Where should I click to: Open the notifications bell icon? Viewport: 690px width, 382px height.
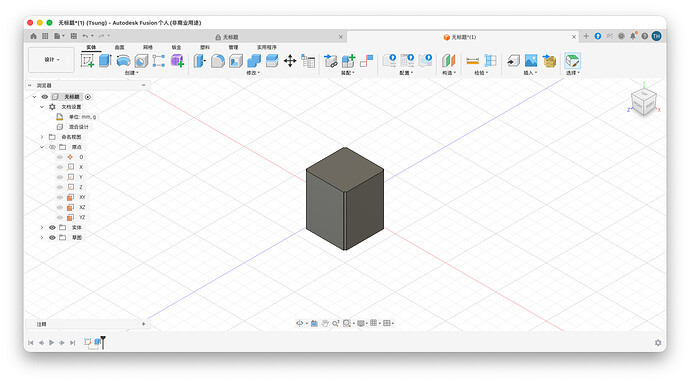click(x=633, y=36)
